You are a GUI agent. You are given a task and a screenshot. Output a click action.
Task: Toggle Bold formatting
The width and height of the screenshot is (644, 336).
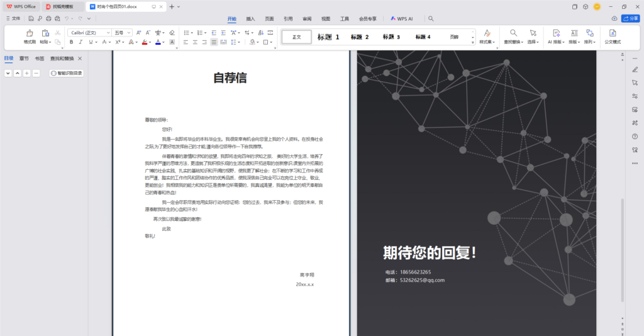pos(72,42)
